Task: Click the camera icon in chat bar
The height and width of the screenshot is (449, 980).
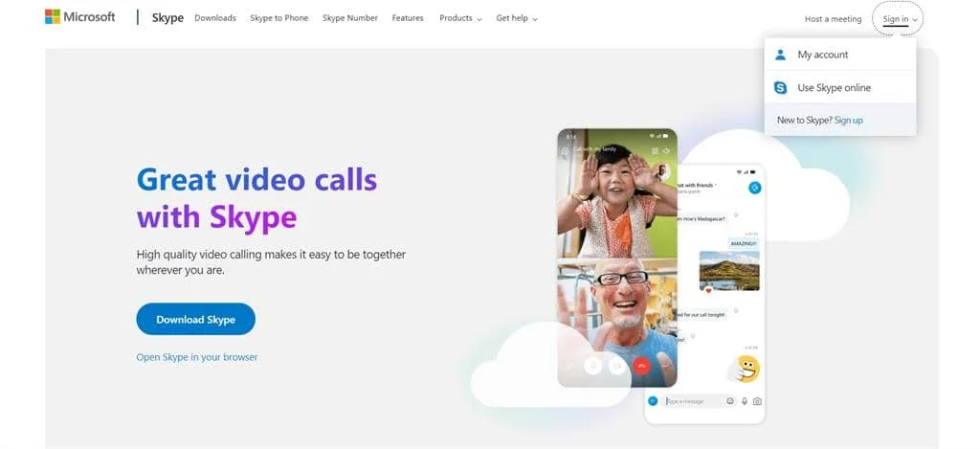Action: (757, 401)
